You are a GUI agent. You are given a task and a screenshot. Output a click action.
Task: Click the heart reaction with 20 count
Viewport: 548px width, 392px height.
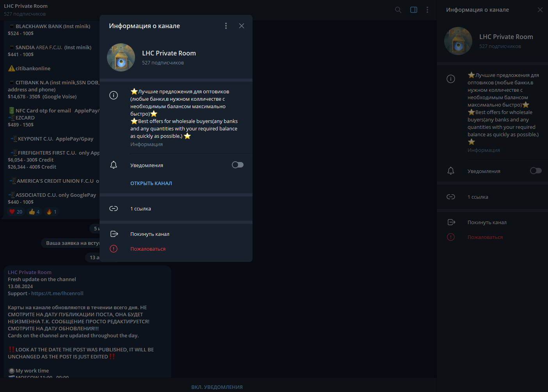[x=16, y=212]
